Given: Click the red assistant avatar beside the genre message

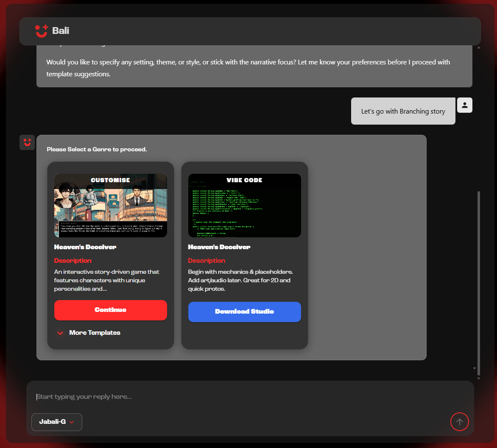Looking at the screenshot, I should 27,142.
